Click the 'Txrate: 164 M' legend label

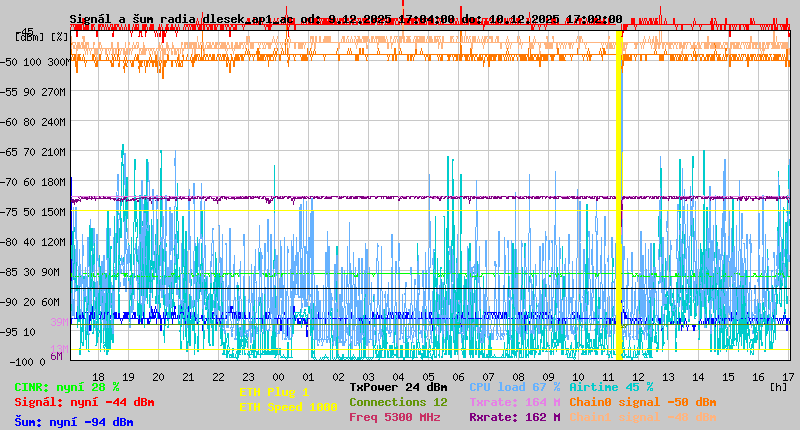click(514, 402)
